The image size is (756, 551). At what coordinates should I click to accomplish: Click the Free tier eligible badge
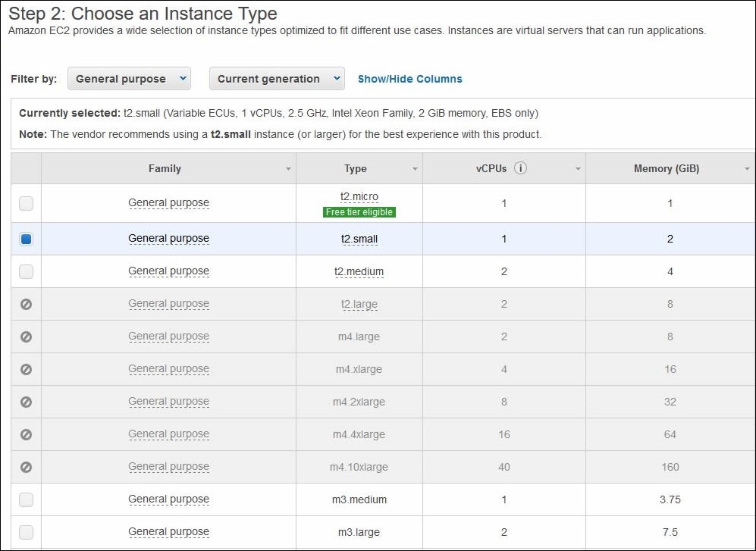click(x=359, y=212)
